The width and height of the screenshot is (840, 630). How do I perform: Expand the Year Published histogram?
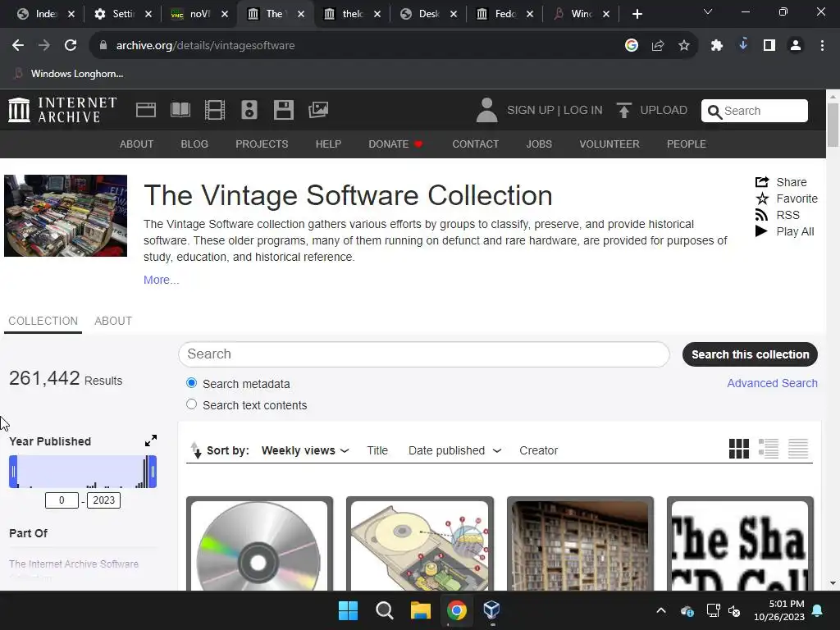151,441
